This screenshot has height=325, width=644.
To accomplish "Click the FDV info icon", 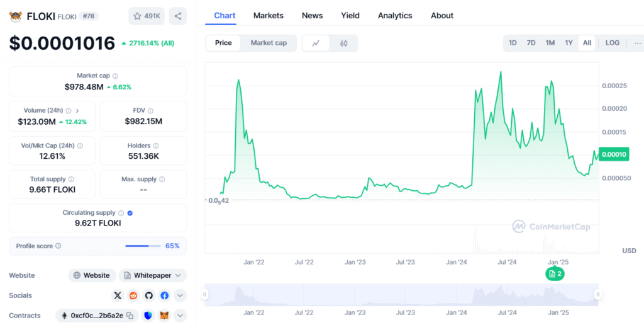I will pos(151,111).
